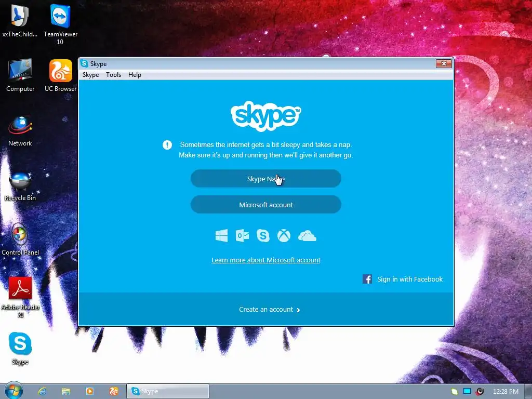This screenshot has height=399, width=532.
Task: Click the 12:28 PM clock
Action: click(506, 392)
